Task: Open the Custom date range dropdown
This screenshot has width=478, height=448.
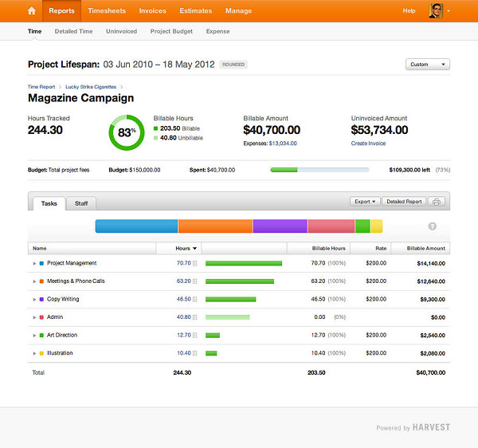Action: point(428,65)
